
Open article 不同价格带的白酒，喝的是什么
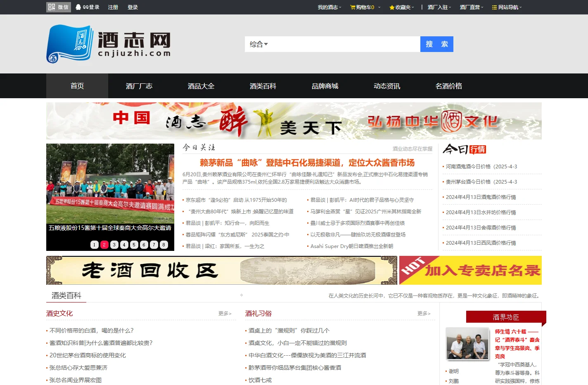(91, 331)
